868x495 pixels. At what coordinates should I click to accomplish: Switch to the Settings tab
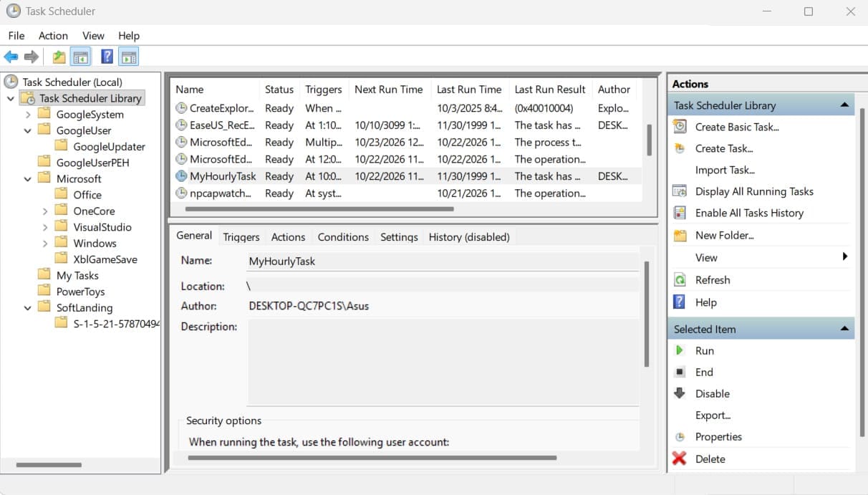(399, 237)
